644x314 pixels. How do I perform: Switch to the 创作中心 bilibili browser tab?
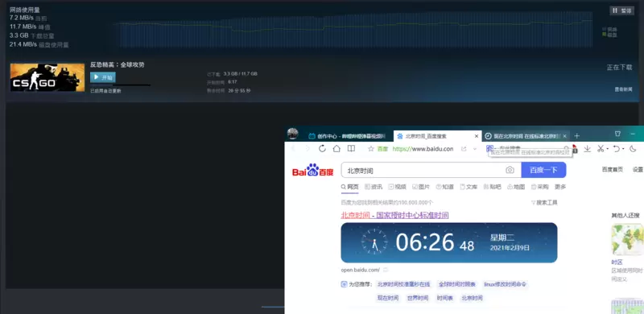click(347, 136)
